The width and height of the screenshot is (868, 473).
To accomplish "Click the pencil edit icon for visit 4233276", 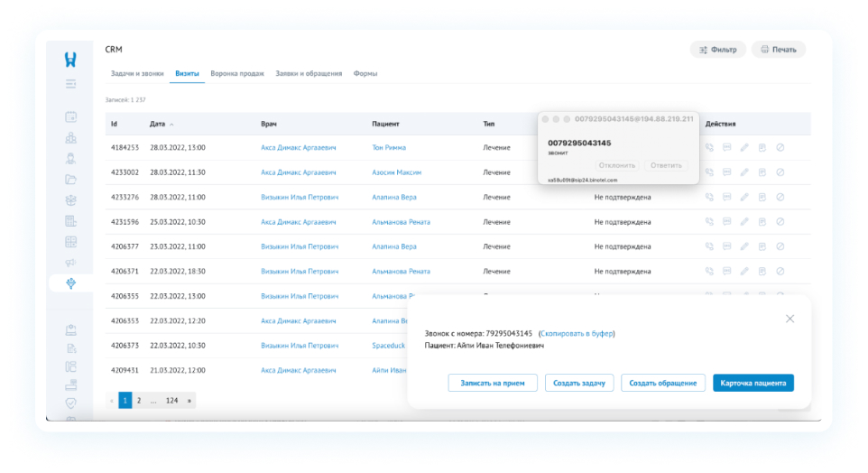I will (744, 197).
